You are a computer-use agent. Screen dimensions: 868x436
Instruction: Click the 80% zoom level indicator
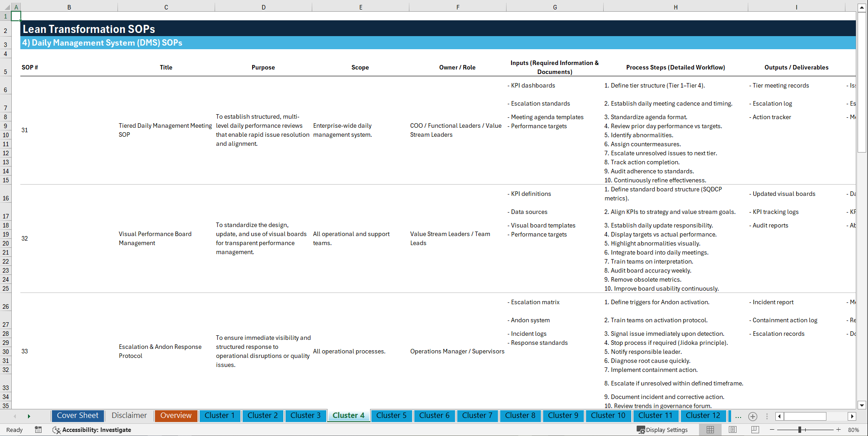click(x=854, y=430)
